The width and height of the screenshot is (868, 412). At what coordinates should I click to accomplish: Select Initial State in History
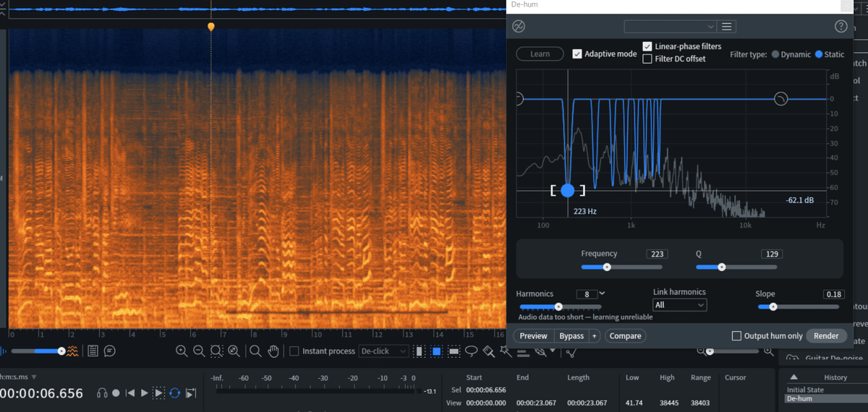click(x=804, y=389)
